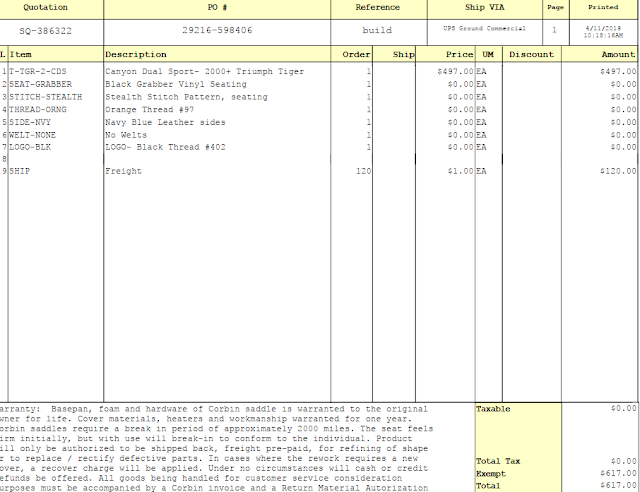Click the No Welts description
The width and height of the screenshot is (640, 492).
(x=126, y=135)
